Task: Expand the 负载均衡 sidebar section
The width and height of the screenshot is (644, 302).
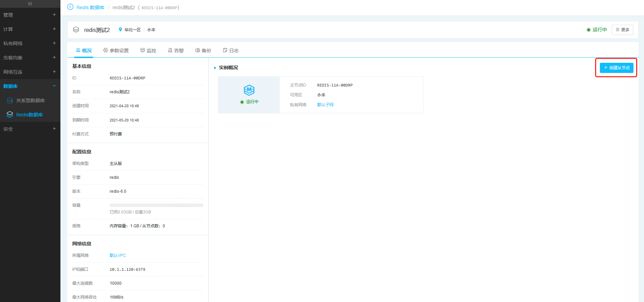Action: coord(54,57)
